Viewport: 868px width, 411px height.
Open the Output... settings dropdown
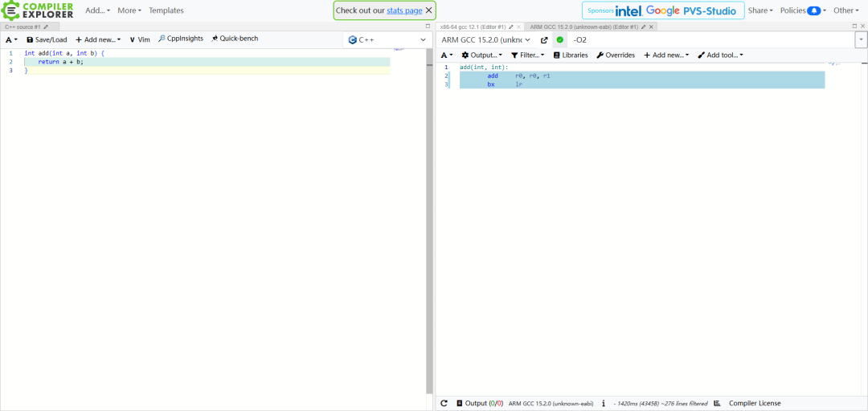(482, 55)
